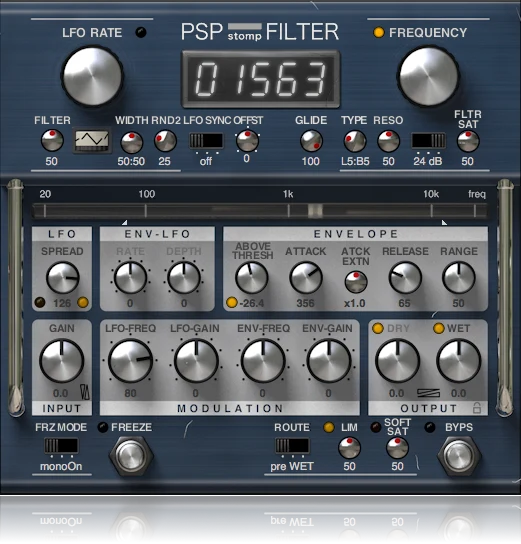Click the ENV-FREQ modulation knob

263,361
